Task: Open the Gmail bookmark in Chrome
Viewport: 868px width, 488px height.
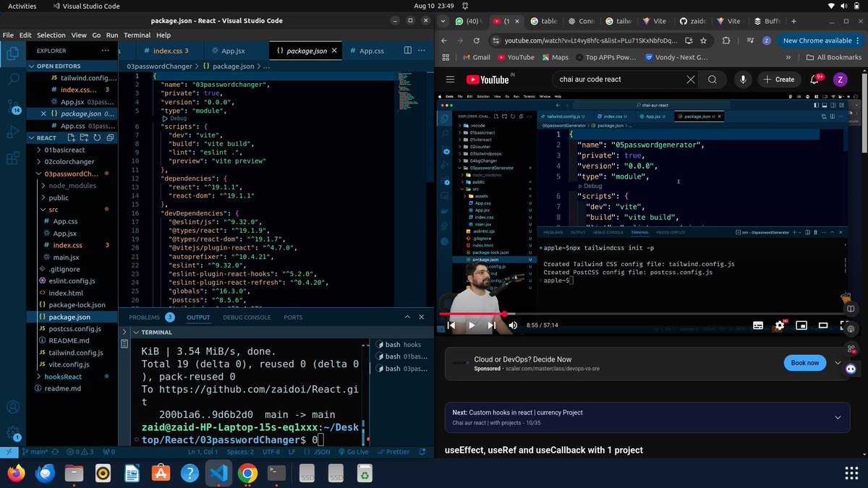Action: [475, 57]
